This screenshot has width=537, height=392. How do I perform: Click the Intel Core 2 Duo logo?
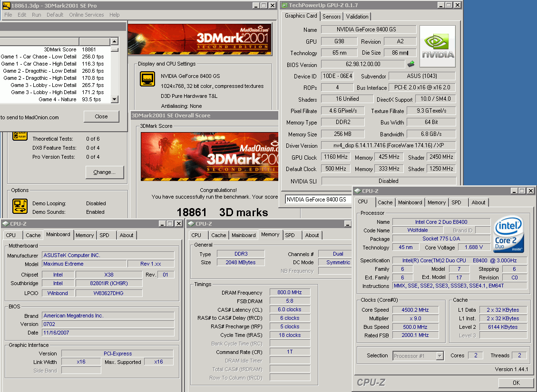[508, 234]
